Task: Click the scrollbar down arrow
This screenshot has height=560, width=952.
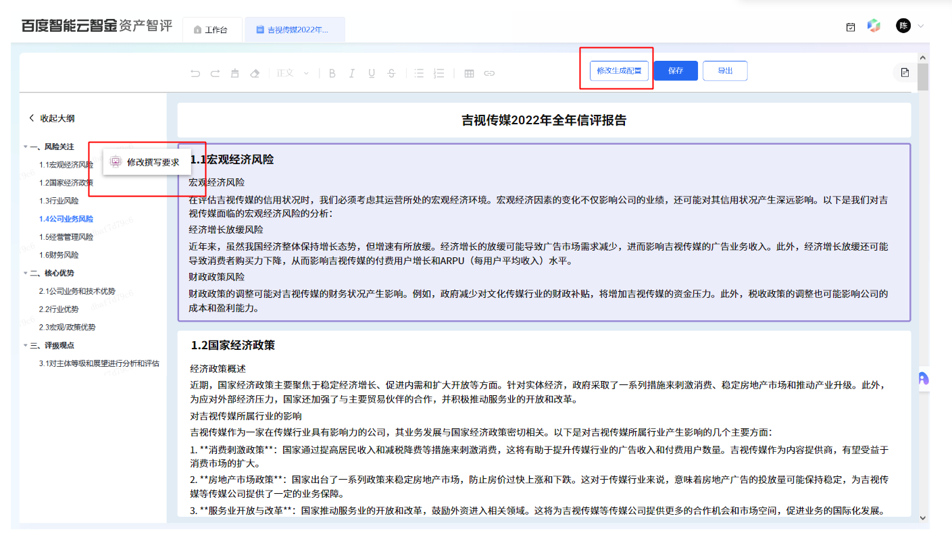Action: point(923,517)
